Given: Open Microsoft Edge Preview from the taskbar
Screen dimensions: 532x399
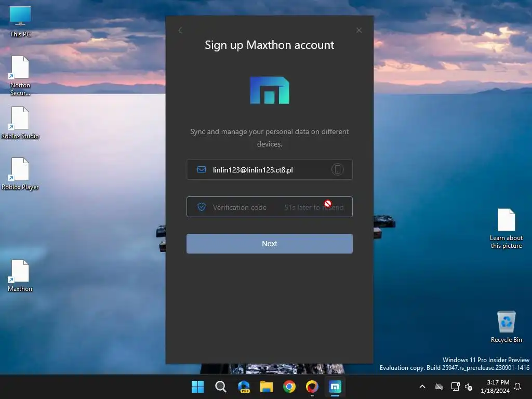Looking at the screenshot, I should pos(244,387).
